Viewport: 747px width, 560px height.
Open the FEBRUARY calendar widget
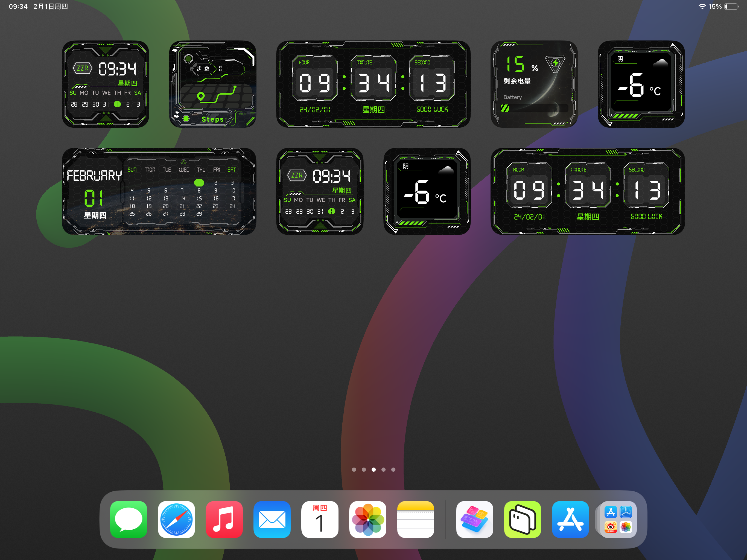click(x=159, y=191)
